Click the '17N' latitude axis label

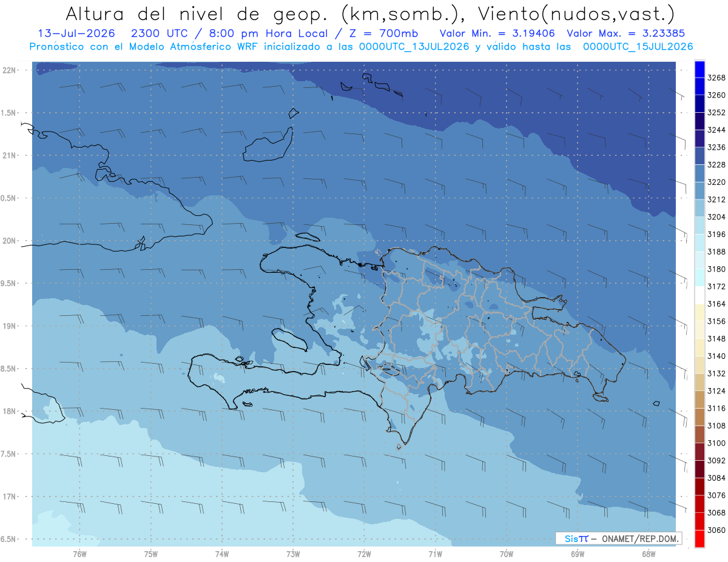tap(10, 497)
